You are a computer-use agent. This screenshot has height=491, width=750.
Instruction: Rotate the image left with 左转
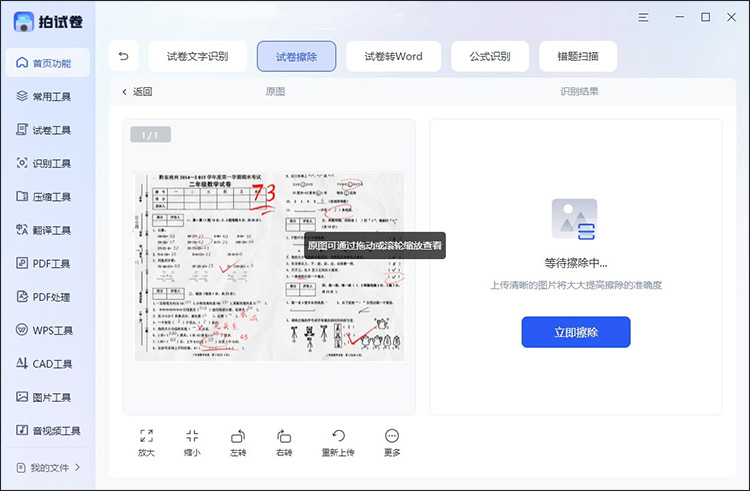[238, 443]
